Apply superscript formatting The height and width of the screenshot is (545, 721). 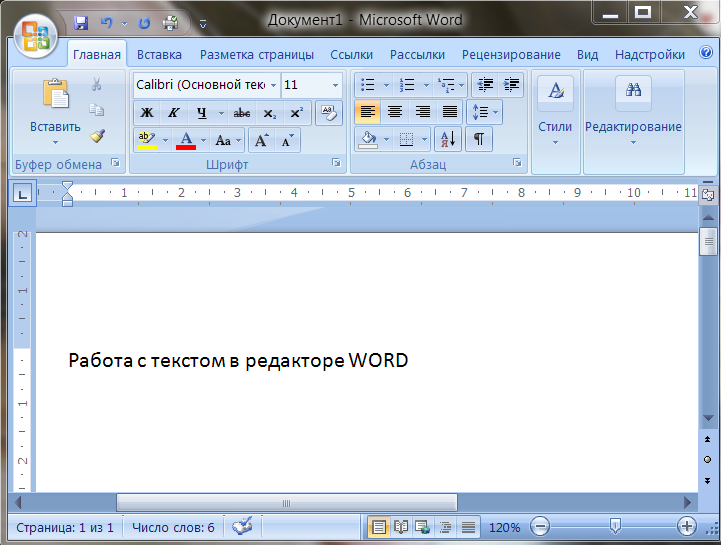[297, 113]
